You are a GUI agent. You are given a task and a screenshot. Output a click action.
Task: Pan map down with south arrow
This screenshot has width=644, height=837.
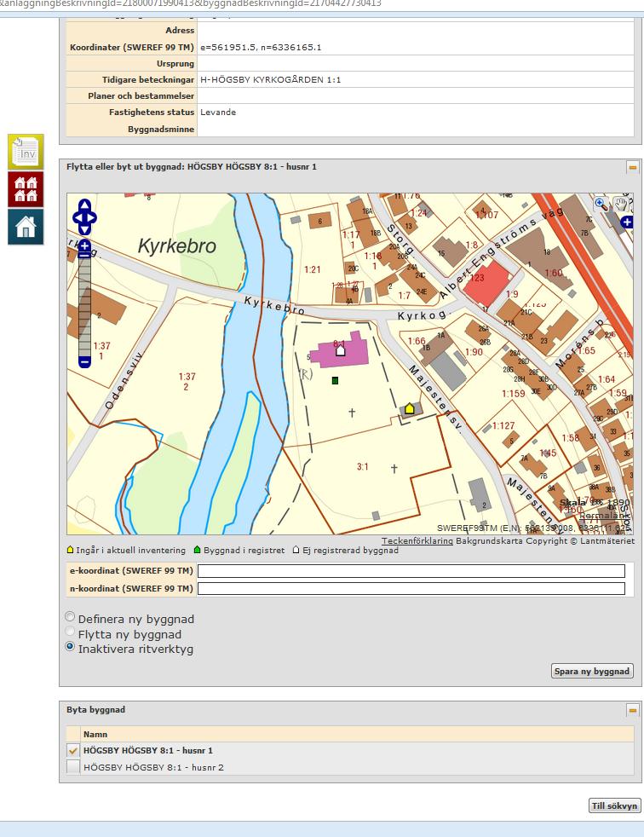[x=84, y=230]
